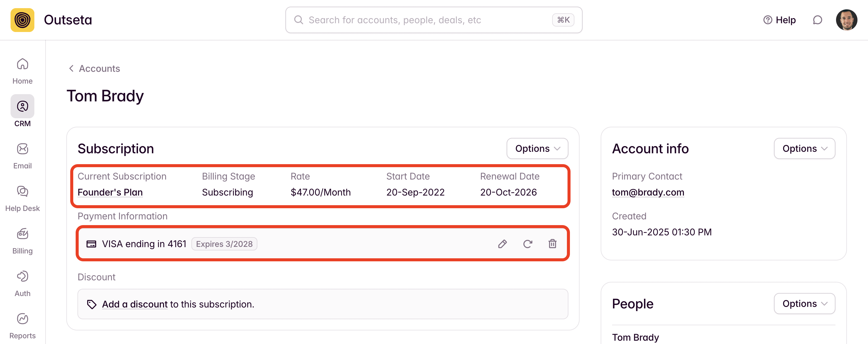Open the Email section in the sidebar
This screenshot has width=868, height=344.
[22, 155]
